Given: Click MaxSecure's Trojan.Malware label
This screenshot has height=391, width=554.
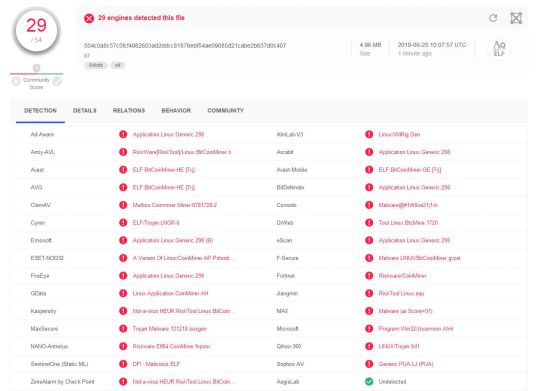Looking at the screenshot, I should coord(169,328).
